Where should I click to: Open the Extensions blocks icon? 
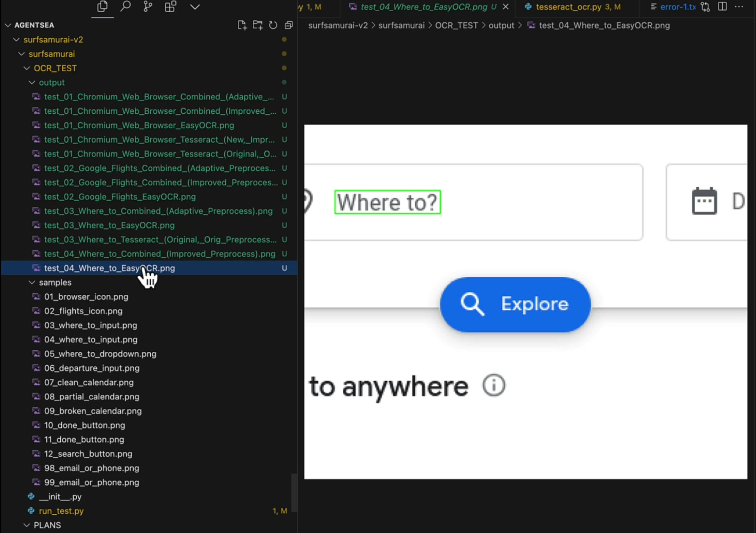[x=170, y=6]
